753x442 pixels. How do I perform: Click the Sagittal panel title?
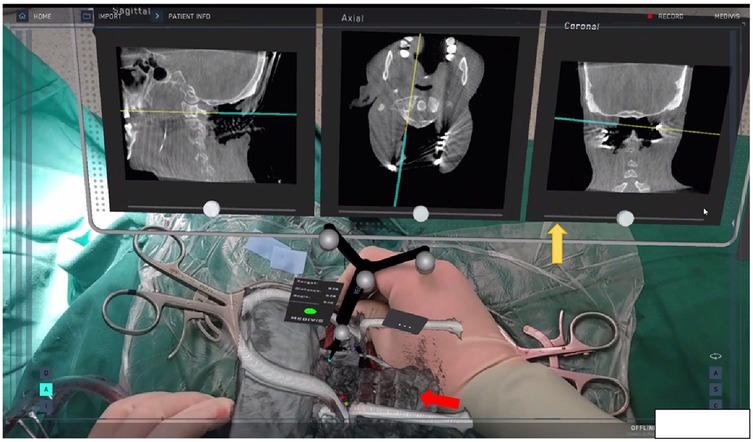coord(132,11)
